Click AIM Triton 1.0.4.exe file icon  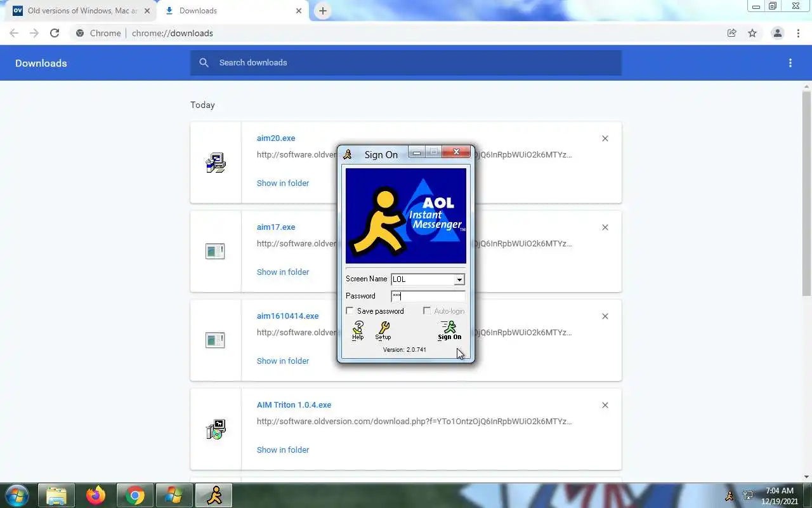coord(216,430)
